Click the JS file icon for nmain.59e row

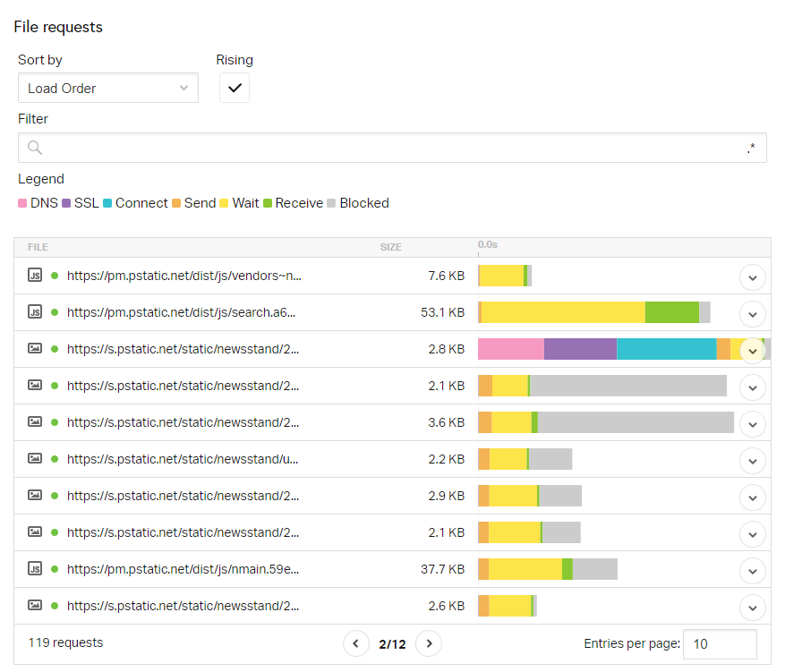pyautogui.click(x=35, y=568)
